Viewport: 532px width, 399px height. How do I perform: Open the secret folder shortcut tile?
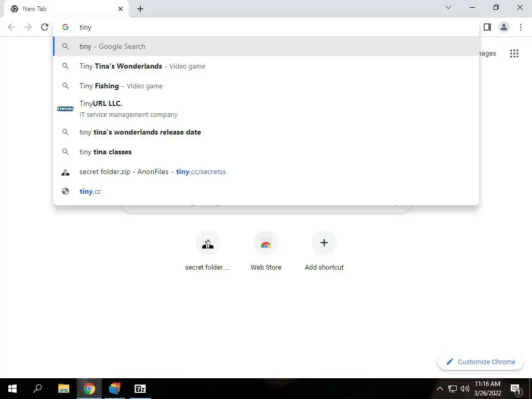pyautogui.click(x=207, y=251)
